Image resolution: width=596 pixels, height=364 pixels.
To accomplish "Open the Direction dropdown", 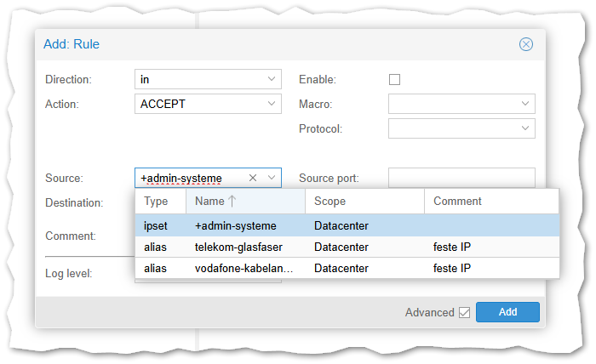I will pos(272,79).
